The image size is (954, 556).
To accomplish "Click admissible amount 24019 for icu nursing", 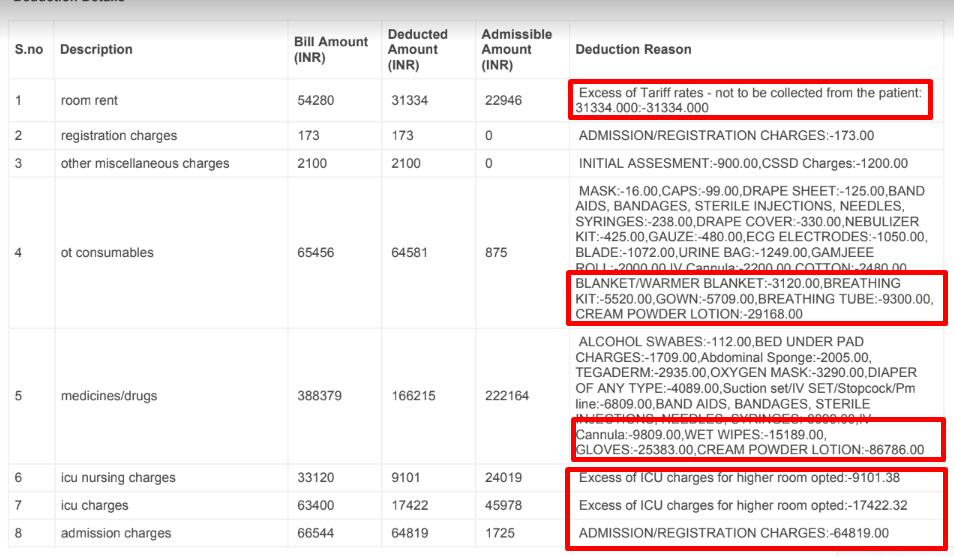I will click(503, 478).
